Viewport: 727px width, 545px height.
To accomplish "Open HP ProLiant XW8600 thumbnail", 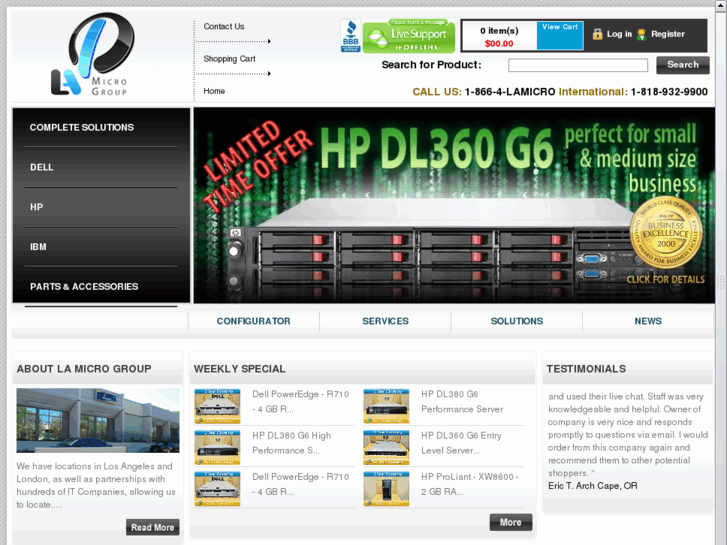I will coord(386,489).
